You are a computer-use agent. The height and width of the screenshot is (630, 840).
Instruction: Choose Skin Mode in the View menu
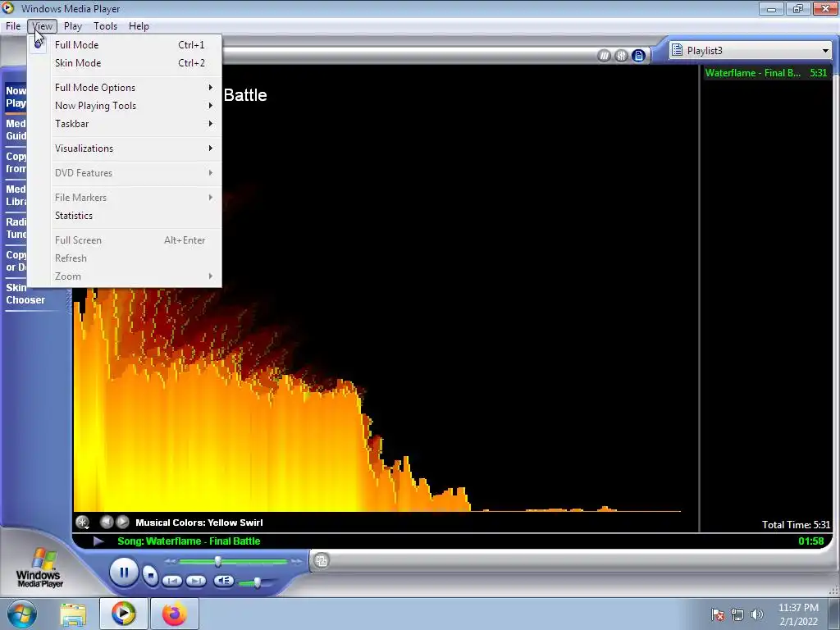pyautogui.click(x=125, y=63)
